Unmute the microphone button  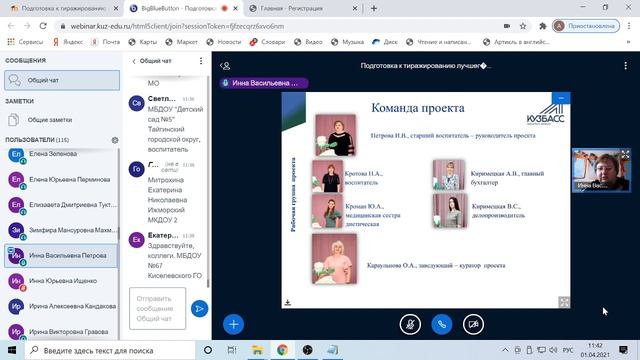pyautogui.click(x=410, y=324)
